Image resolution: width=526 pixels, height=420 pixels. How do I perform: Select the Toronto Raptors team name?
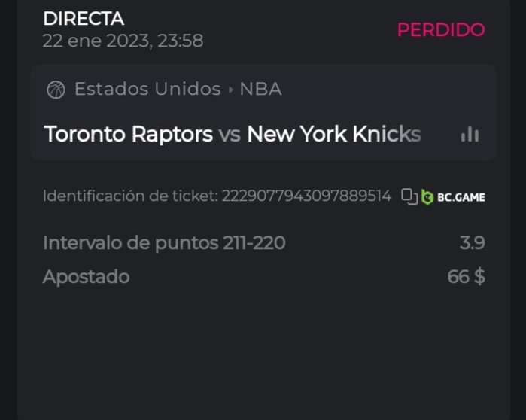[129, 135]
